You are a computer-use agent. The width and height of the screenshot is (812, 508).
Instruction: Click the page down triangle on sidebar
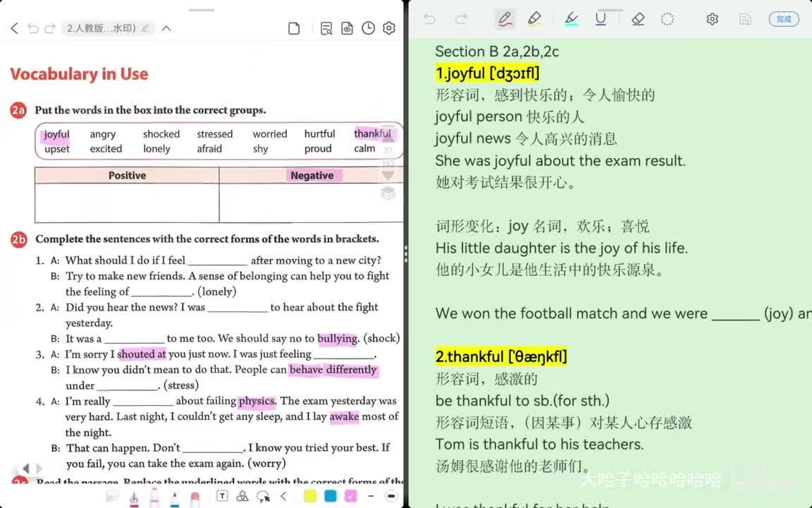click(x=388, y=175)
